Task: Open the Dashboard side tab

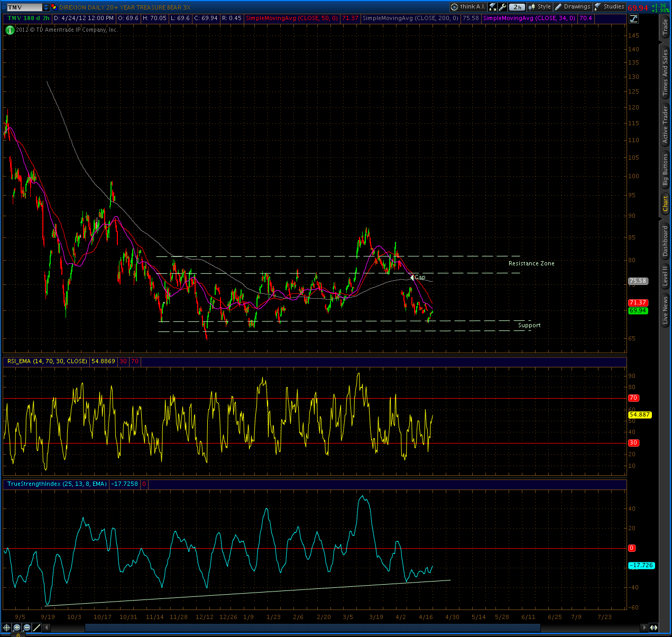Action: 666,241
